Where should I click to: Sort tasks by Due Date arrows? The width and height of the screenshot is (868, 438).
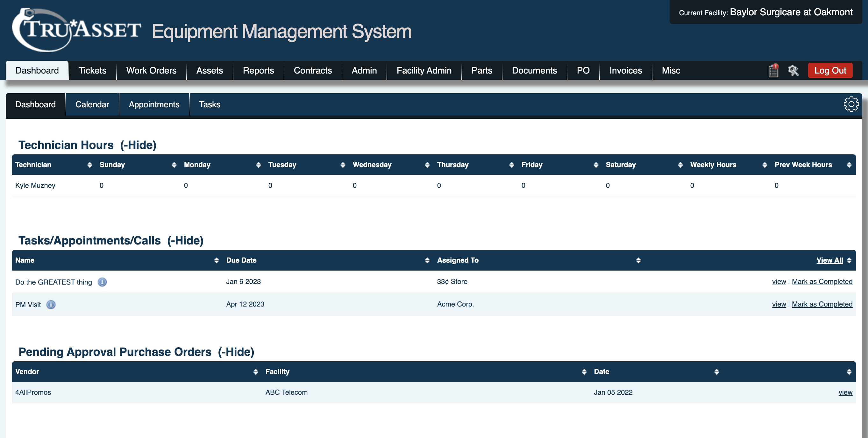tap(427, 260)
